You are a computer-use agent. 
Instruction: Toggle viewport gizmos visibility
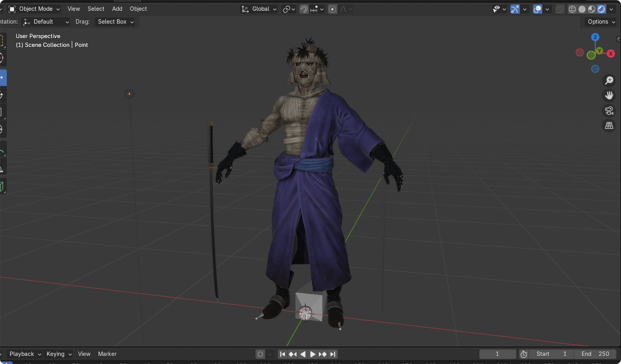pyautogui.click(x=515, y=9)
